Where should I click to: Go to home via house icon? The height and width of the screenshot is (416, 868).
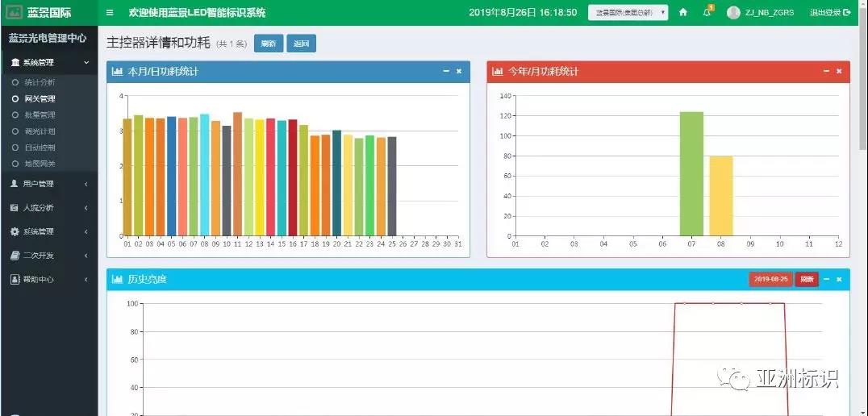(x=683, y=13)
